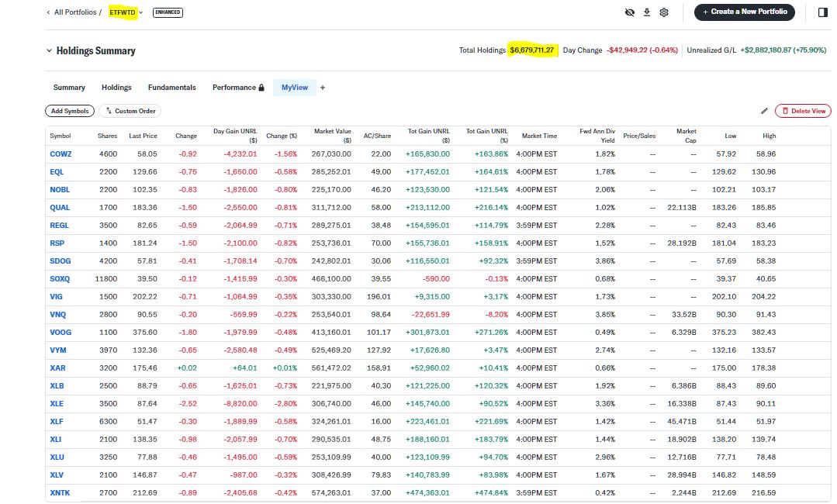Open the COWZ ticker link
This screenshot has width=837, height=504.
point(61,154)
